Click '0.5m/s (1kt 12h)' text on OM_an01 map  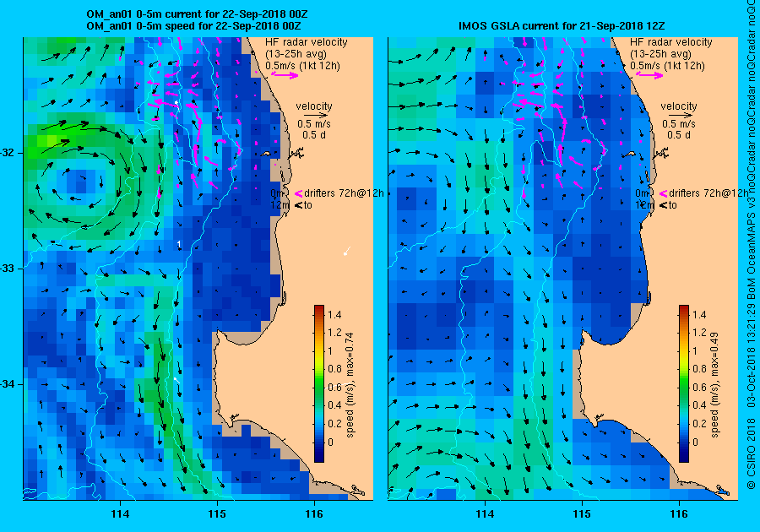point(302,65)
